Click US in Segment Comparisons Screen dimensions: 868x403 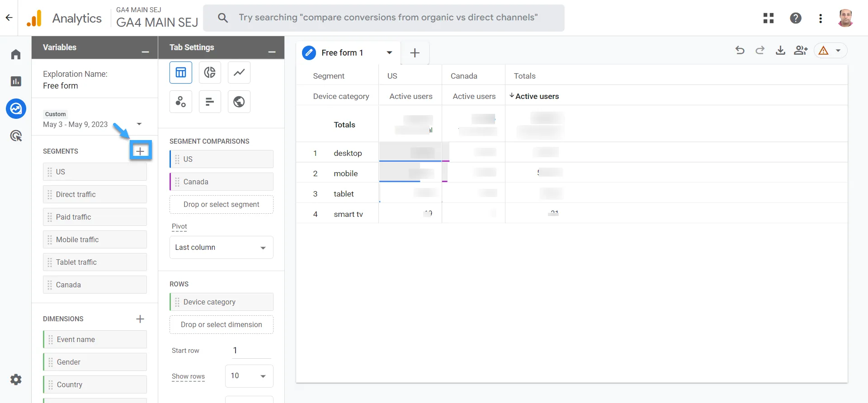222,159
